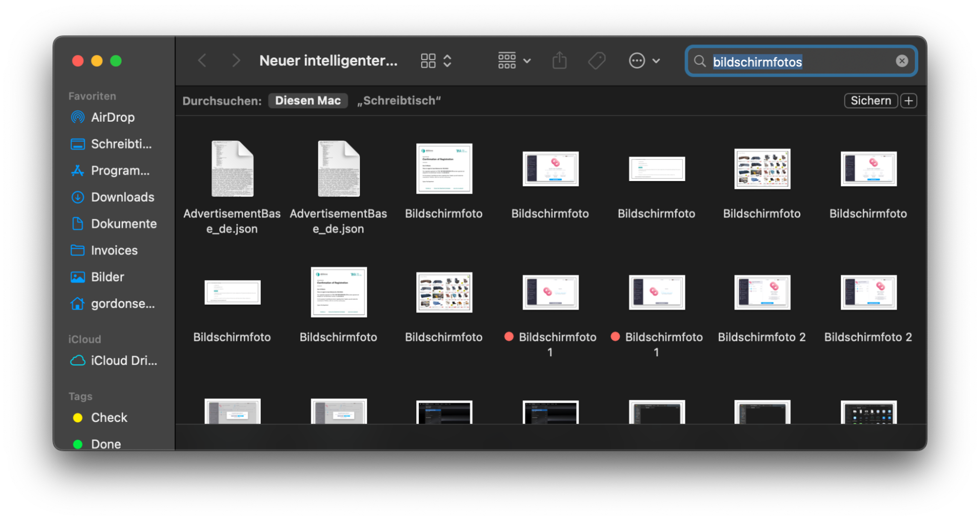Viewport: 980px width, 521px height.
Task: Select the Downloads sidebar item
Action: click(x=122, y=197)
